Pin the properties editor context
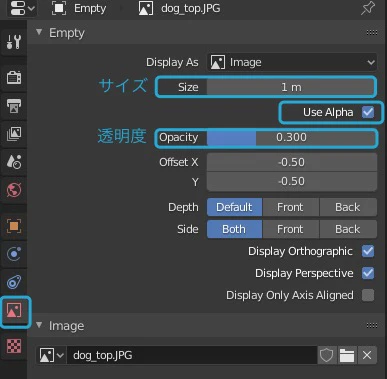 pos(368,8)
